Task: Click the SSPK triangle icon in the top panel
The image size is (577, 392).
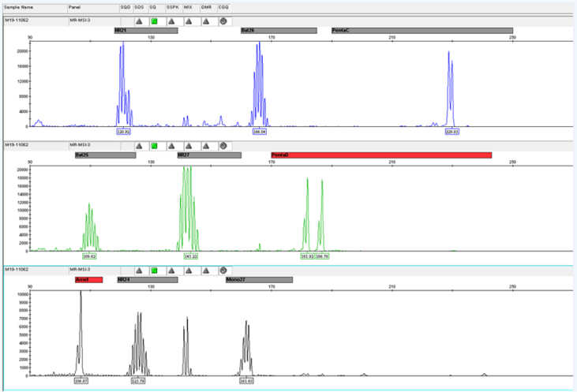Action: [x=172, y=21]
